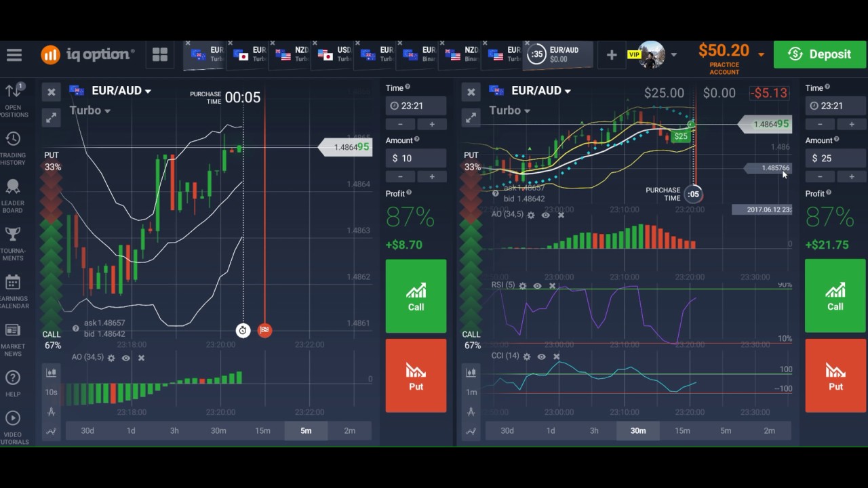Click Put button on right trade panel

click(x=835, y=375)
